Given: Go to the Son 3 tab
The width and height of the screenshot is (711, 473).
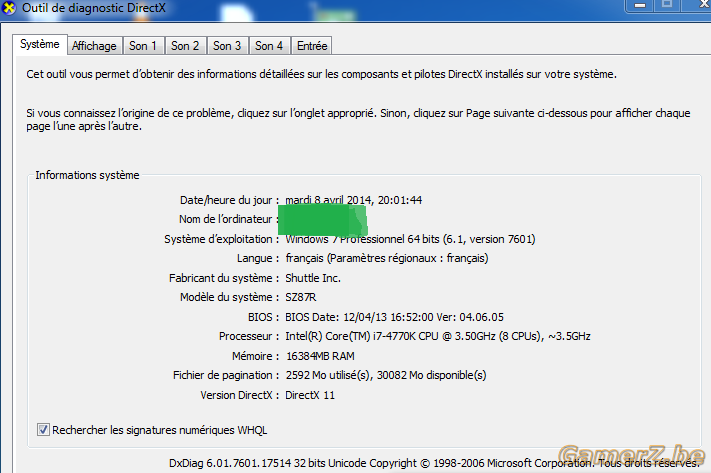Looking at the screenshot, I should point(227,46).
